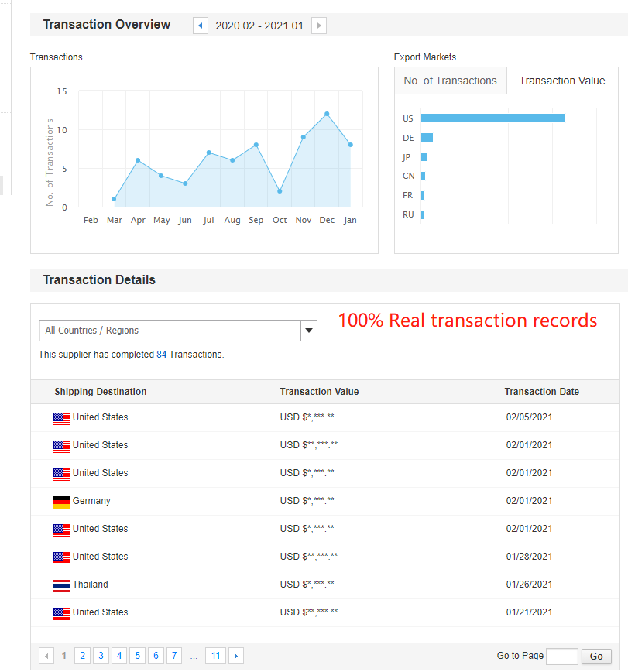This screenshot has width=628, height=672.
Task: Navigate to page 7 of results
Action: tap(174, 656)
